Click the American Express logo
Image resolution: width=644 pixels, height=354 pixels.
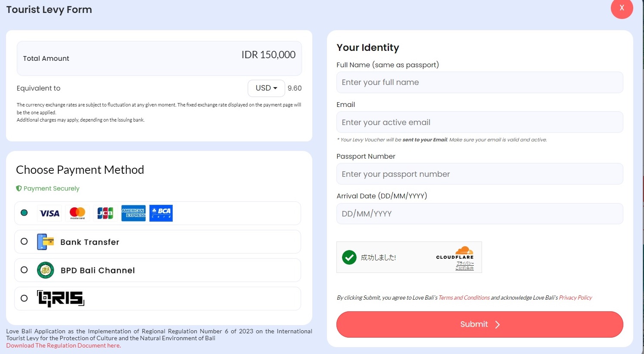134,213
